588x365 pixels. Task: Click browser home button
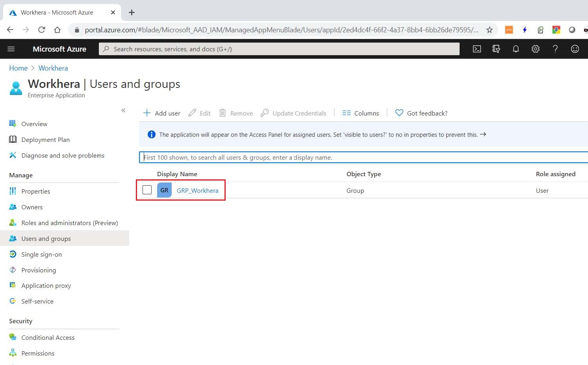click(x=57, y=30)
